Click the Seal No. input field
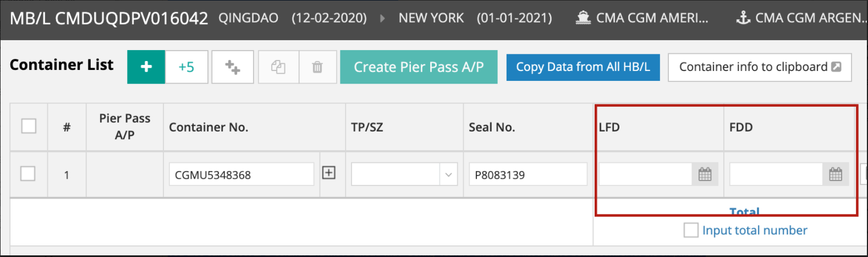This screenshot has width=868, height=257. (x=527, y=174)
